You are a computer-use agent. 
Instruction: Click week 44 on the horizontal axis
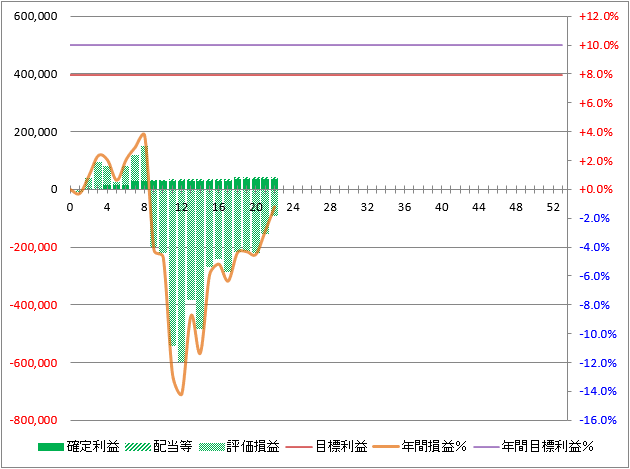(479, 207)
